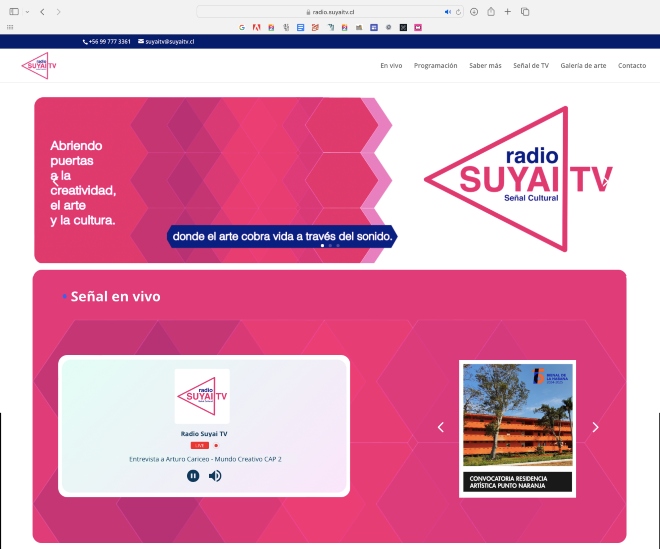This screenshot has height=549, width=660.
Task: Go forward to the next page
Action: pyautogui.click(x=58, y=12)
